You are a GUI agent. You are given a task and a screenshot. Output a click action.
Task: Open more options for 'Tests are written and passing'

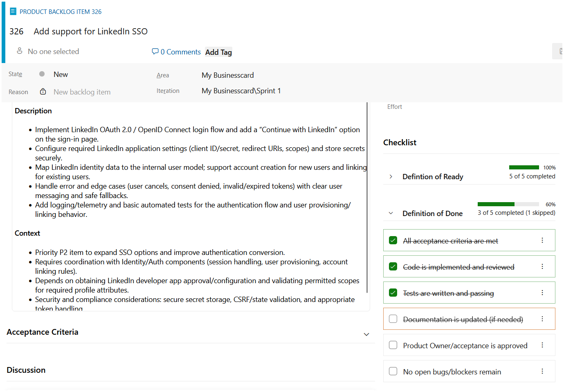(542, 293)
